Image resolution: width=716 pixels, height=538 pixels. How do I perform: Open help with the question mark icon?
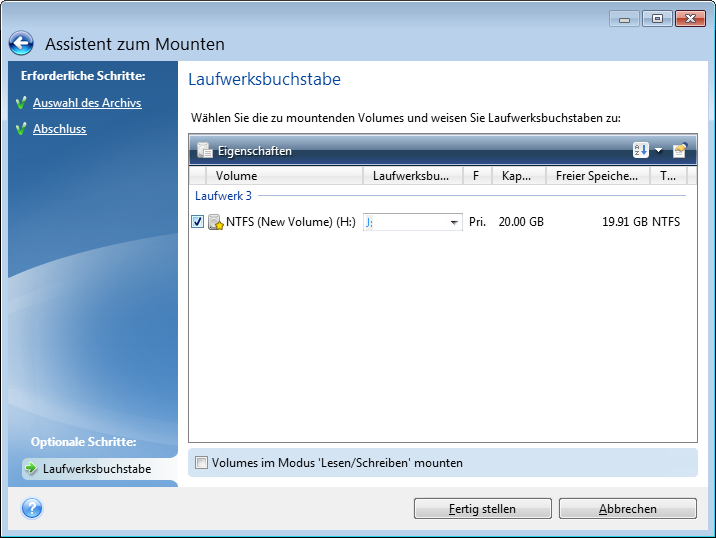pos(32,508)
